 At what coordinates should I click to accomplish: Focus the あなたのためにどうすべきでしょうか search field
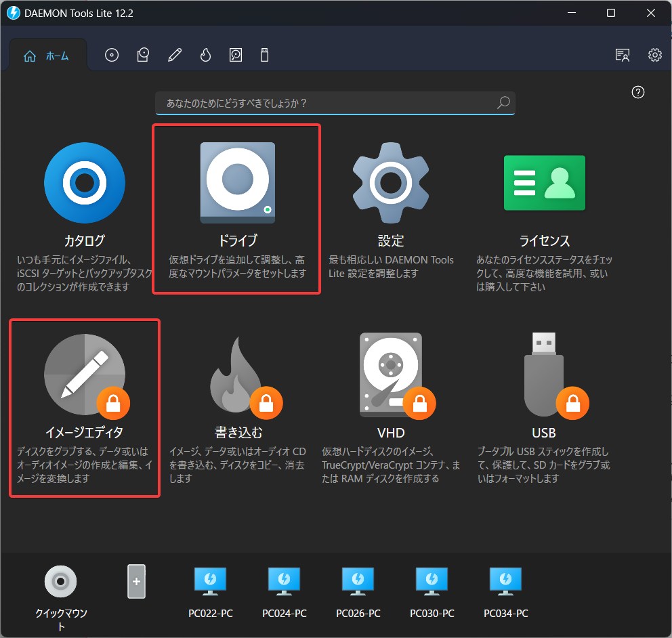coord(335,103)
